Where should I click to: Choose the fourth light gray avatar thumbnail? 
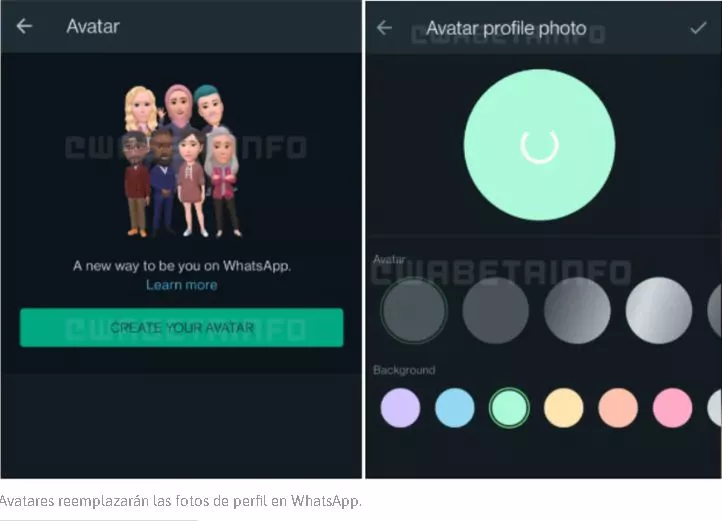(658, 310)
